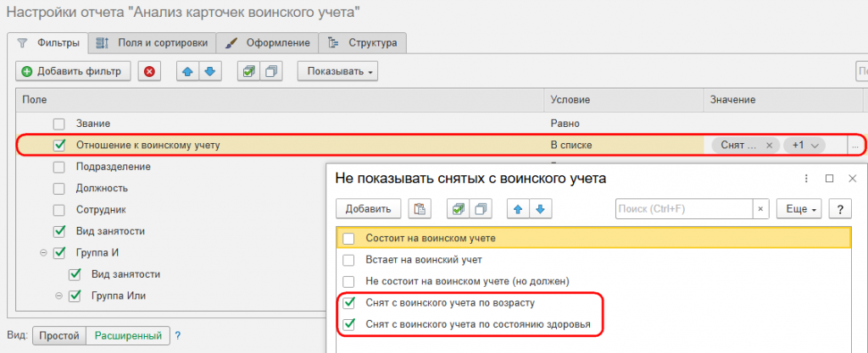Expand the +1 values dropdown
This screenshot has height=353, width=868.
tap(804, 146)
